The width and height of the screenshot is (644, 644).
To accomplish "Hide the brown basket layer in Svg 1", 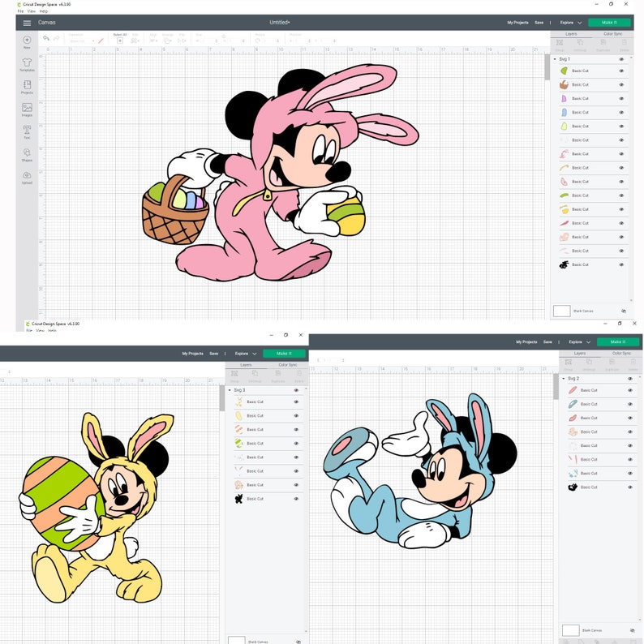I will (621, 84).
